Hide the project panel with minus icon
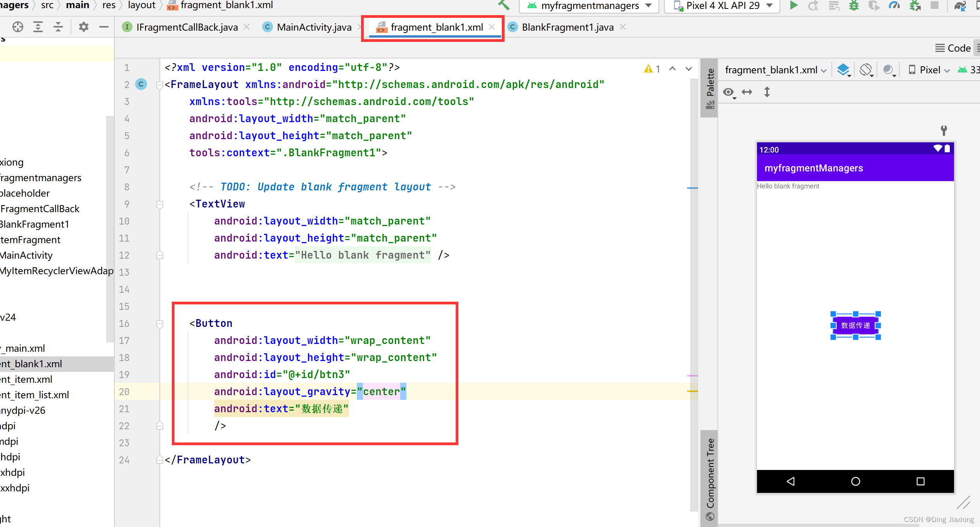980x527 pixels. (x=104, y=27)
